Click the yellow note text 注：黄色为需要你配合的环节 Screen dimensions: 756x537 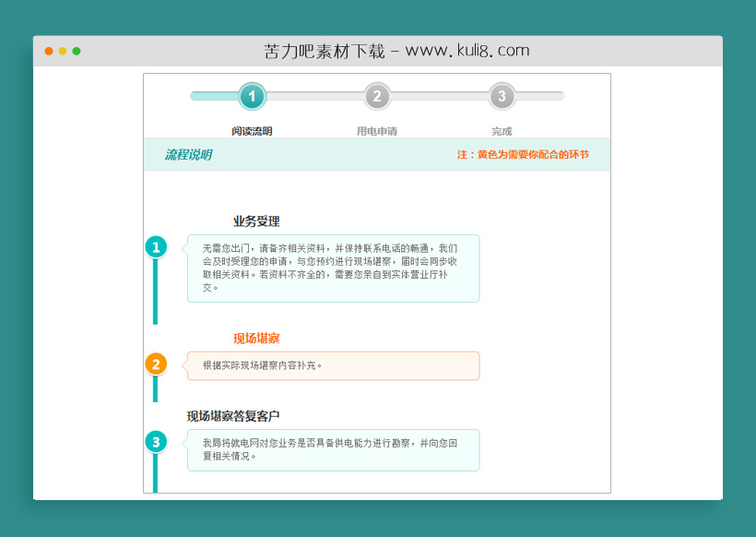click(522, 153)
